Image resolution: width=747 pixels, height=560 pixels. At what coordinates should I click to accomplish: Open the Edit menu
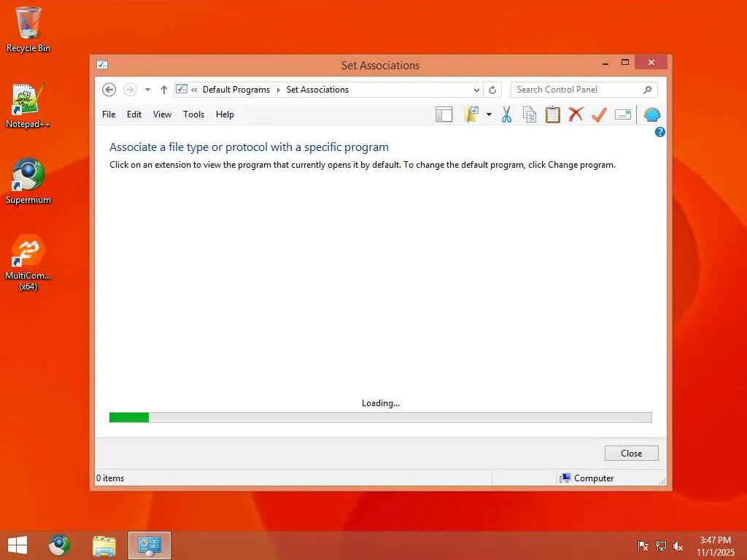tap(134, 114)
